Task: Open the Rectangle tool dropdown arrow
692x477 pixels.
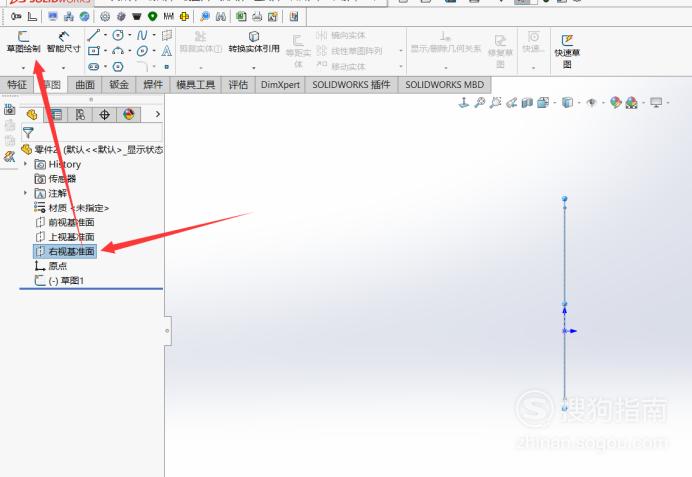Action: (x=105, y=51)
